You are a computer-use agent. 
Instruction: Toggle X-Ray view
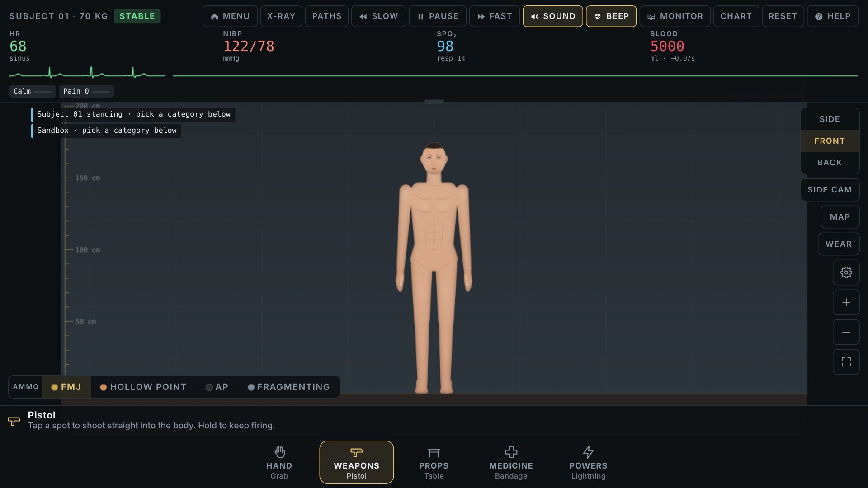281,16
